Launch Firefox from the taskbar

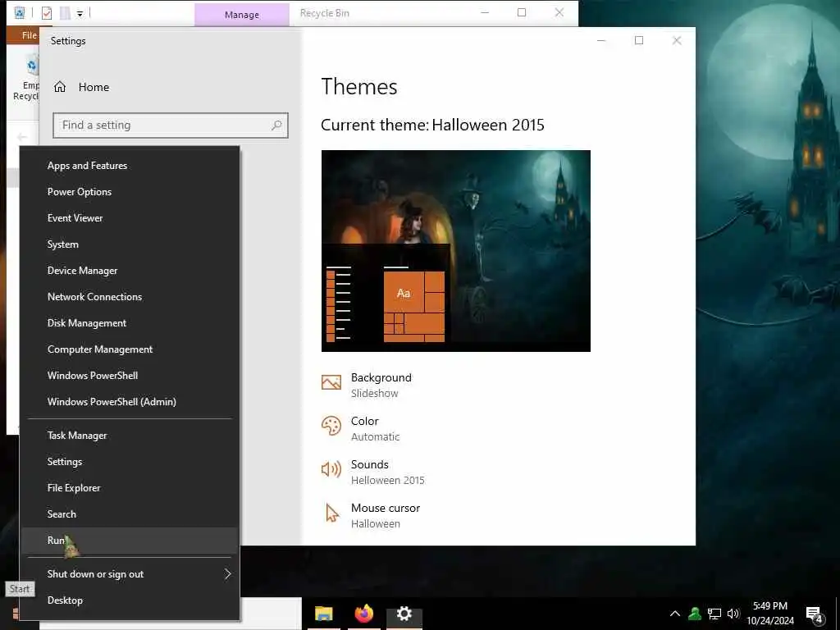click(363, 614)
